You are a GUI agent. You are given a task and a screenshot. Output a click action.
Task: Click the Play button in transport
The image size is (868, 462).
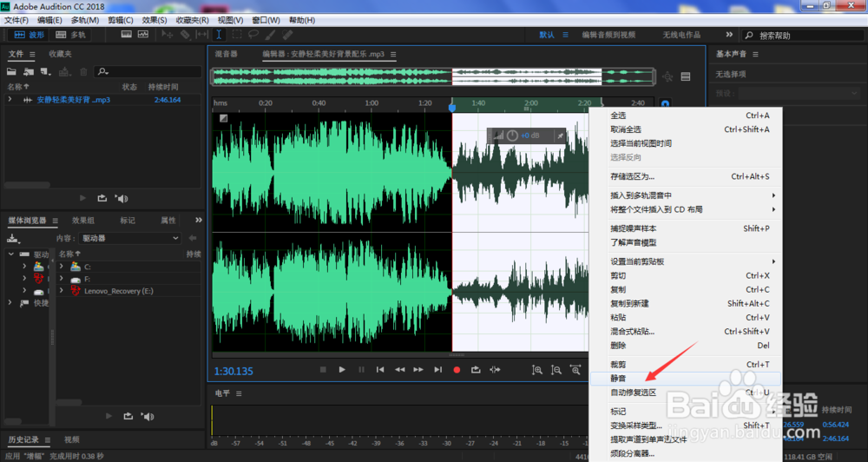pyautogui.click(x=342, y=369)
